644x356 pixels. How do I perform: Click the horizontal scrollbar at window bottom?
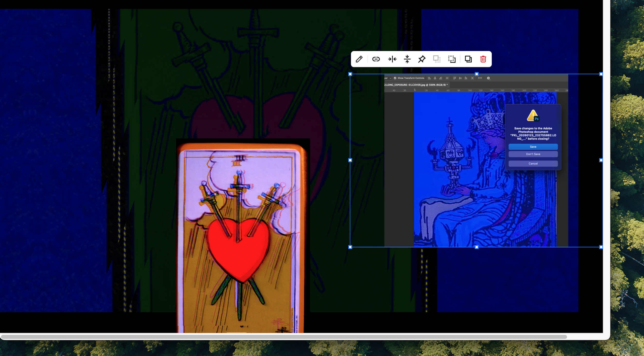coord(283,337)
